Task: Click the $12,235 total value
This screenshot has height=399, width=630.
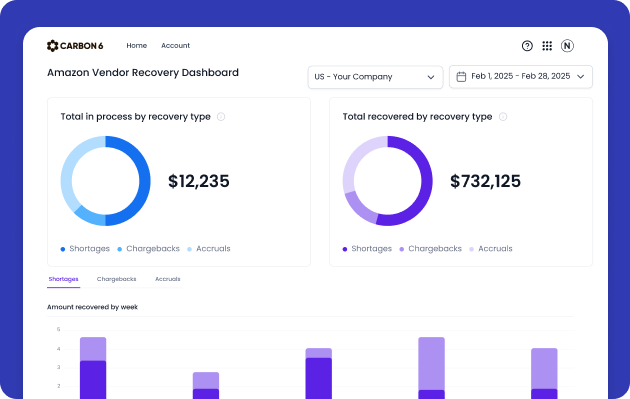Action: [198, 181]
